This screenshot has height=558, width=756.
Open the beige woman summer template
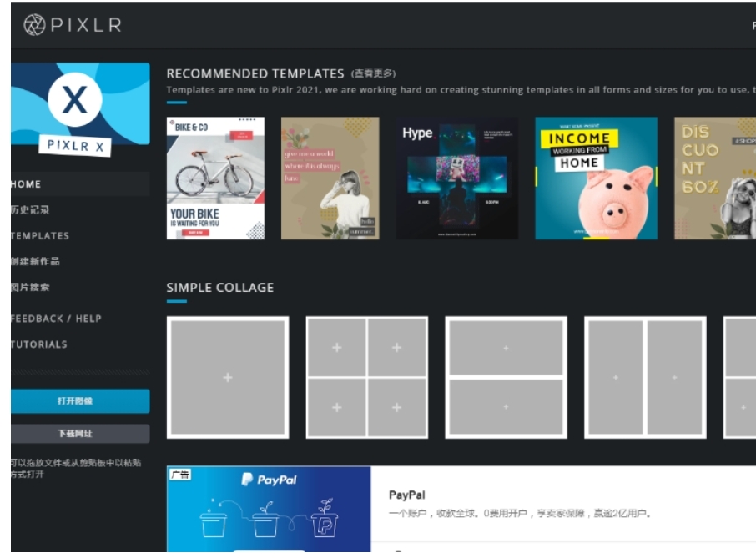[330, 178]
